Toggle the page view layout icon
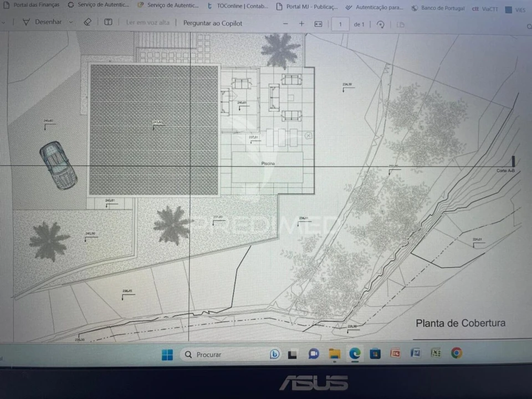This screenshot has height=399, width=532. 400,24
